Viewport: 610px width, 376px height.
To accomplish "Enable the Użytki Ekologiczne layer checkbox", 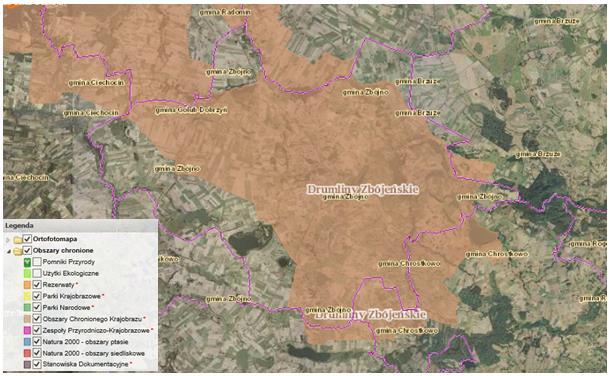I will pyautogui.click(x=37, y=273).
